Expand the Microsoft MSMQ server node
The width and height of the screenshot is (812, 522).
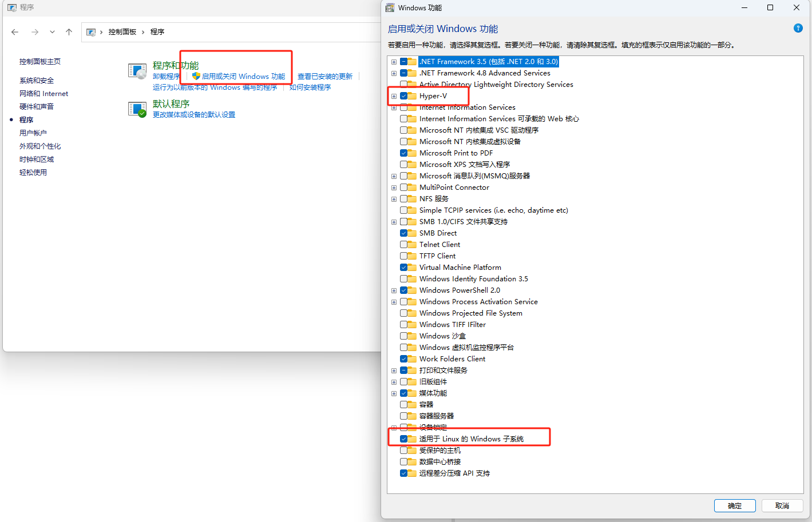(394, 176)
